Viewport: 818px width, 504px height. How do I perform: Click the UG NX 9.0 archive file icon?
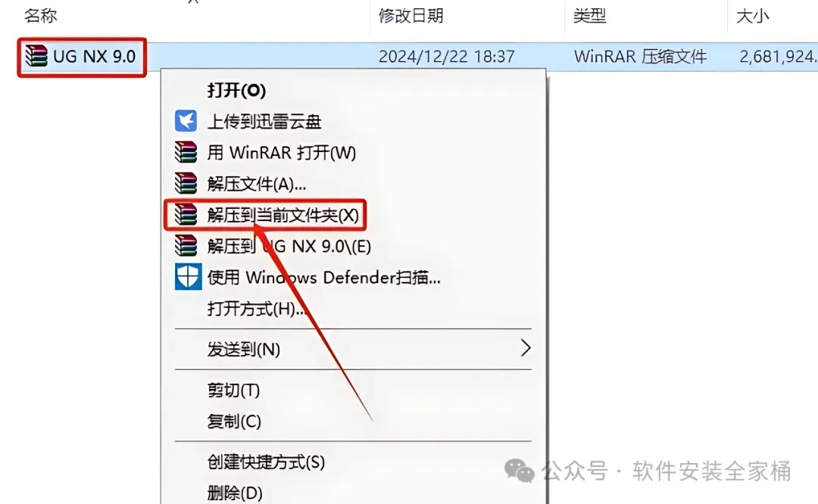click(36, 56)
